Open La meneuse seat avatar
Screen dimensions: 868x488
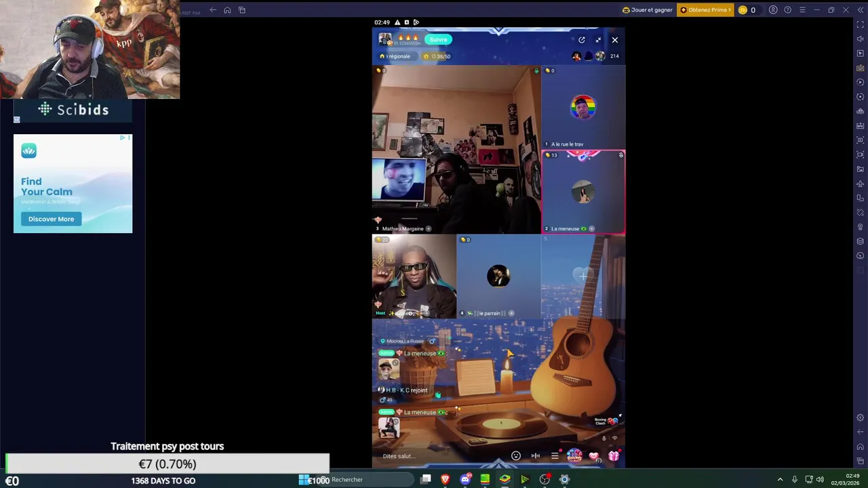click(x=583, y=193)
